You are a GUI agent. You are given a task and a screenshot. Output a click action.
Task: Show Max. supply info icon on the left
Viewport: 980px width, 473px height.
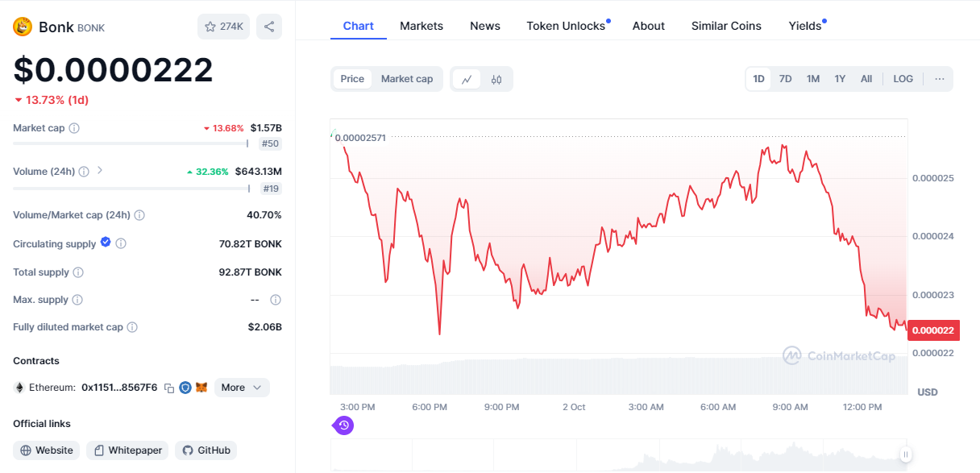77,300
